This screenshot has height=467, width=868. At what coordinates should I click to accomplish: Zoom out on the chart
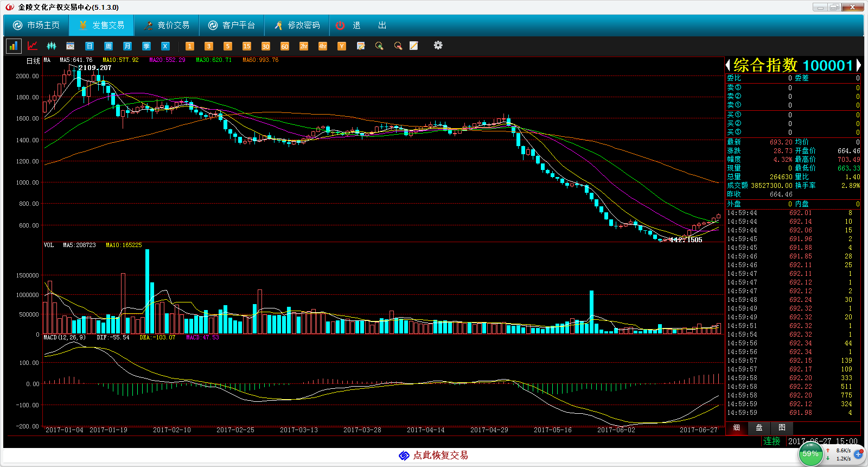pos(398,46)
